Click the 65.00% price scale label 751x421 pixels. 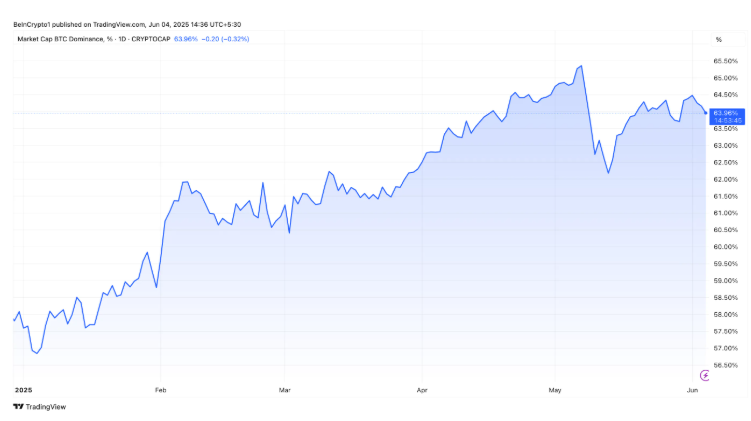pyautogui.click(x=726, y=78)
